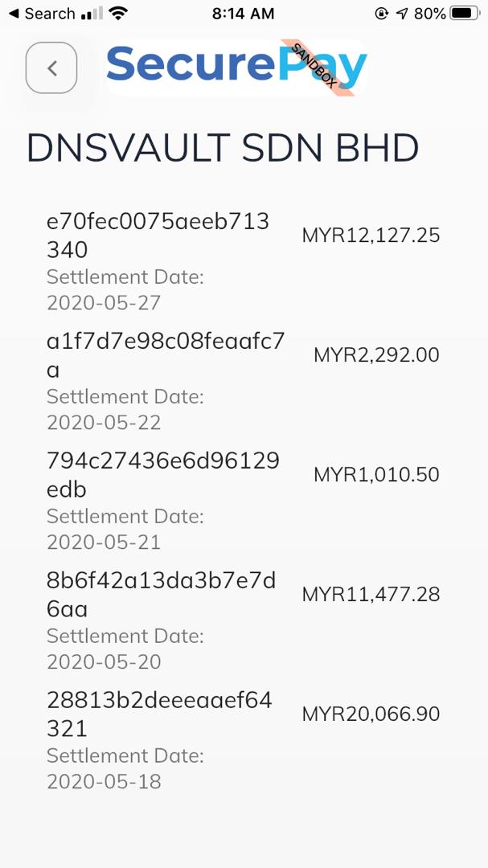Tap the MYR20,066.90 amount

pos(371,714)
